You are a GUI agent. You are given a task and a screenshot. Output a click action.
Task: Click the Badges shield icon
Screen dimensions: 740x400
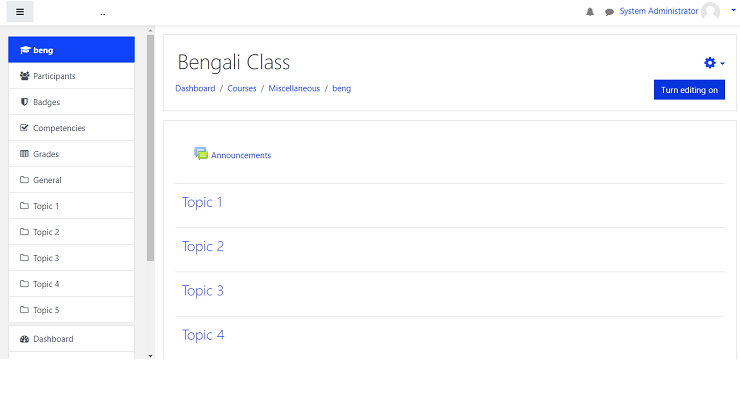point(24,102)
